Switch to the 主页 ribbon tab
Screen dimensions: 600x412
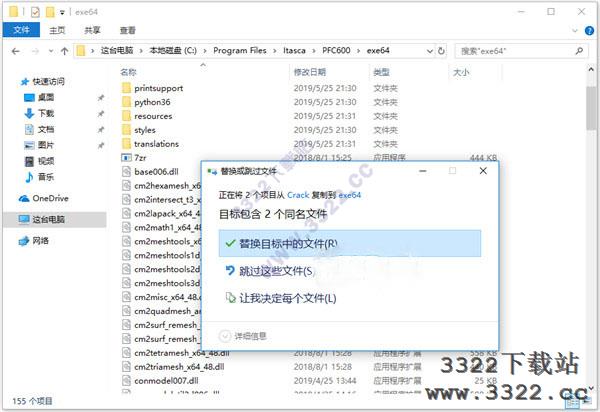coord(57,30)
